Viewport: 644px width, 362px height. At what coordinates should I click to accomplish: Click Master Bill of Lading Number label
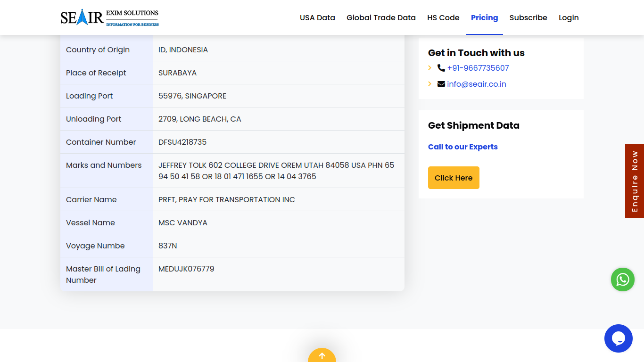[x=103, y=274]
